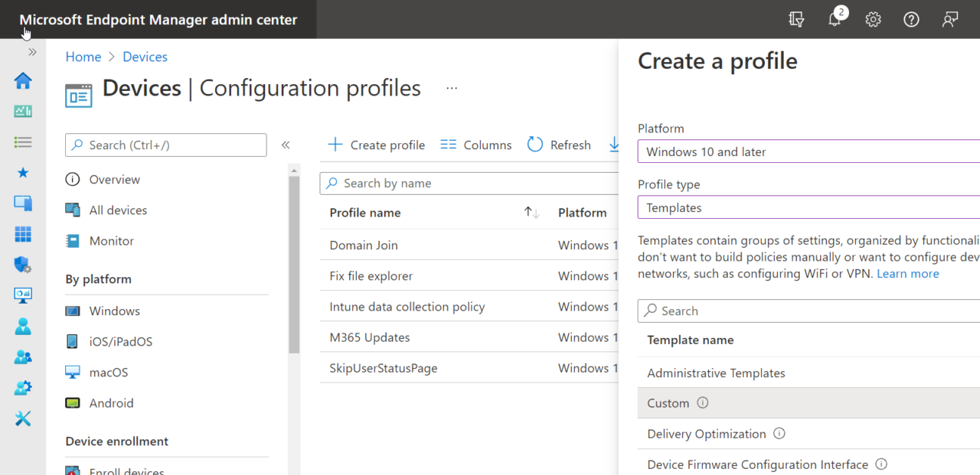Open the M365 Updates profile
The image size is (980, 475).
click(x=370, y=337)
